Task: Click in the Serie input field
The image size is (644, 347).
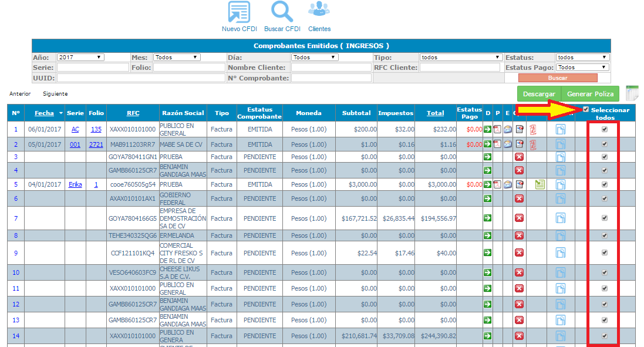Action: [93, 68]
